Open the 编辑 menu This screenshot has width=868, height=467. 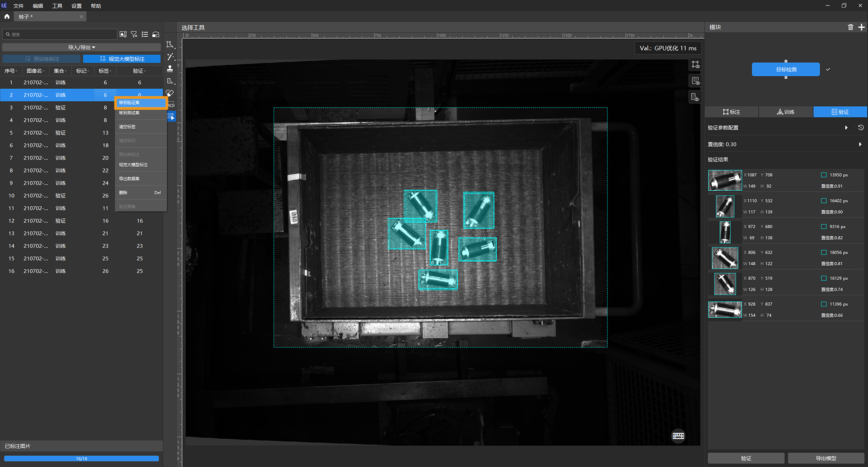tap(38, 6)
